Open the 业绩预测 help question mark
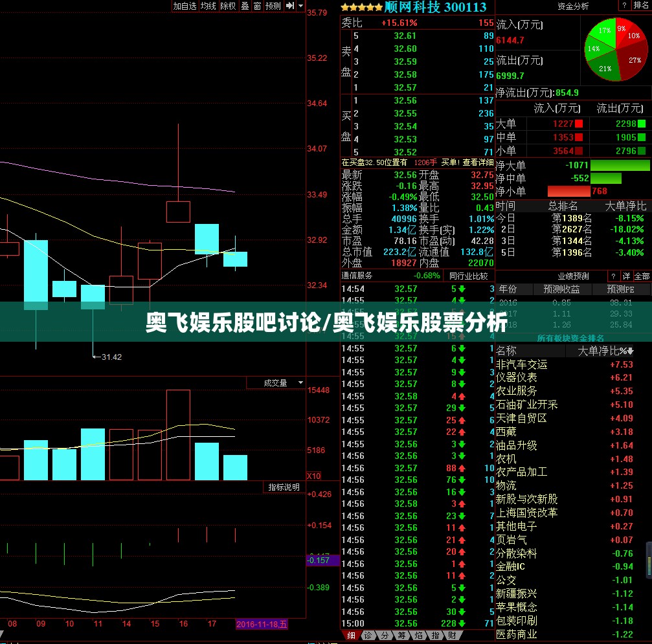This screenshot has height=644, width=652. [x=613, y=276]
